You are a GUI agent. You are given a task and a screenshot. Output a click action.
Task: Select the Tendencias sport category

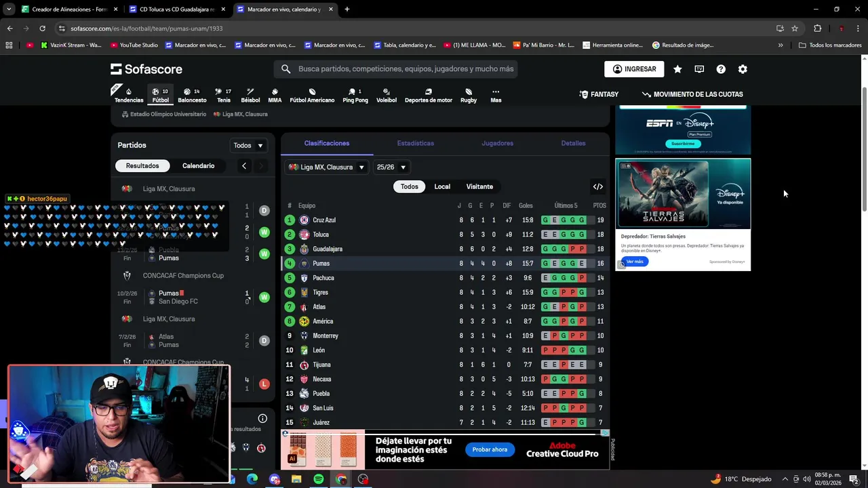tap(129, 96)
